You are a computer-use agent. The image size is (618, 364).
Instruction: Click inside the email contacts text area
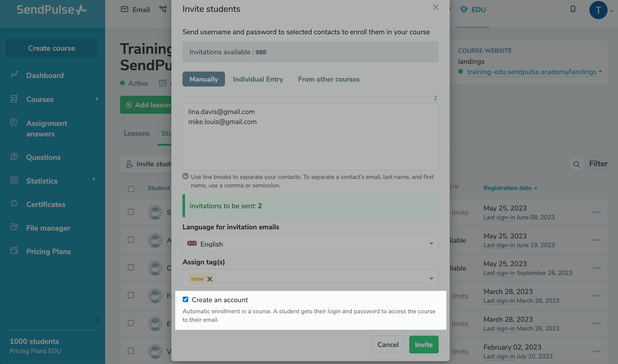coord(310,144)
